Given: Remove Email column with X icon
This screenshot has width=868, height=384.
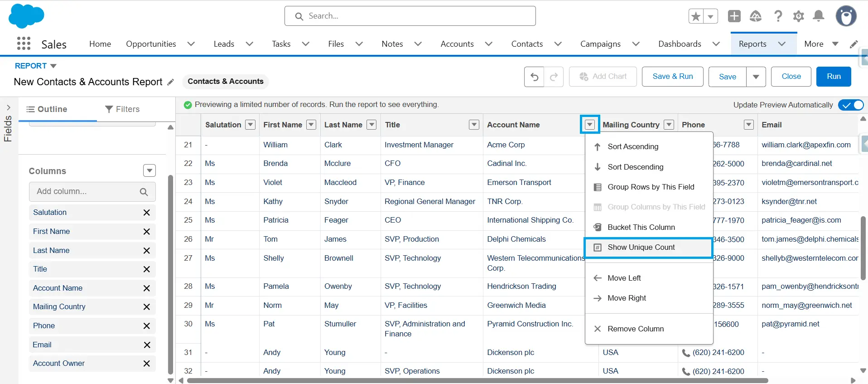Looking at the screenshot, I should click(146, 345).
